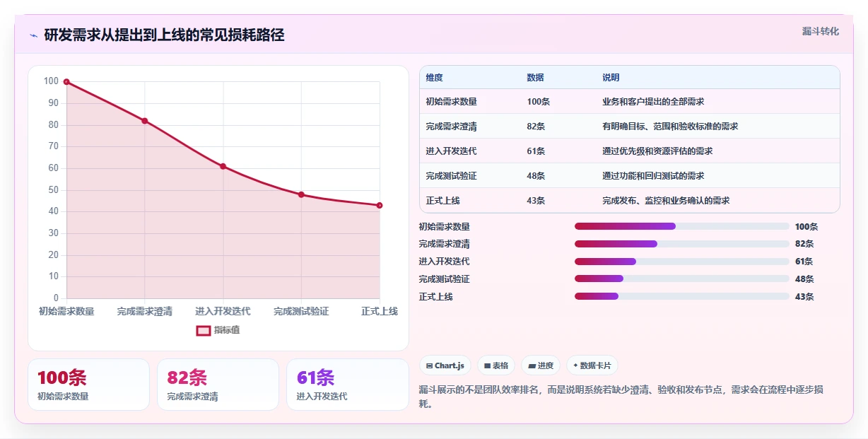Click the x-axis label 完成测试验证

click(301, 311)
